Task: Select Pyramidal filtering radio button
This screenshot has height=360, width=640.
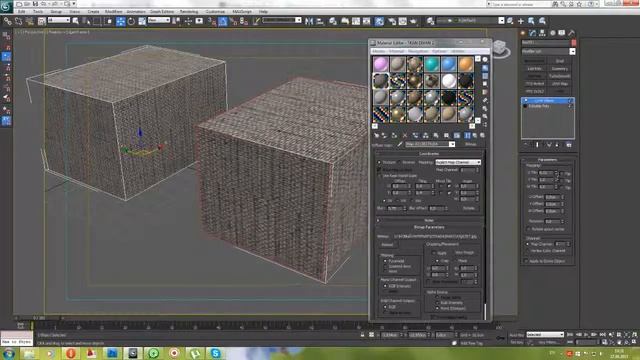Action: tap(385, 261)
